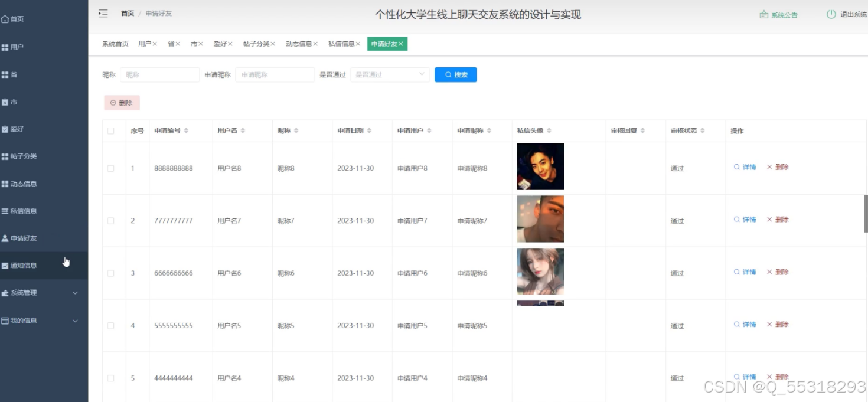This screenshot has height=402, width=868.
Task: Check the select-all checkbox in table header
Action: click(x=112, y=130)
